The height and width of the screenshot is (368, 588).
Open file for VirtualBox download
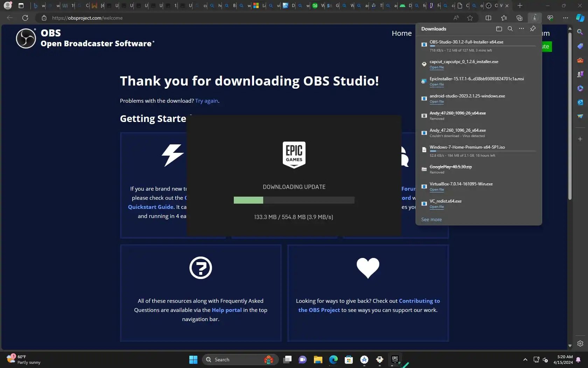point(436,190)
